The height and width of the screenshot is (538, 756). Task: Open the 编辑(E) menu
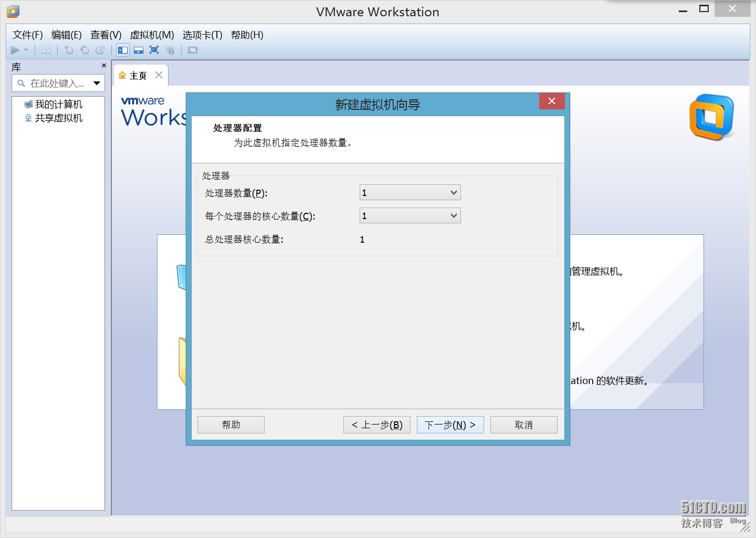(x=67, y=35)
